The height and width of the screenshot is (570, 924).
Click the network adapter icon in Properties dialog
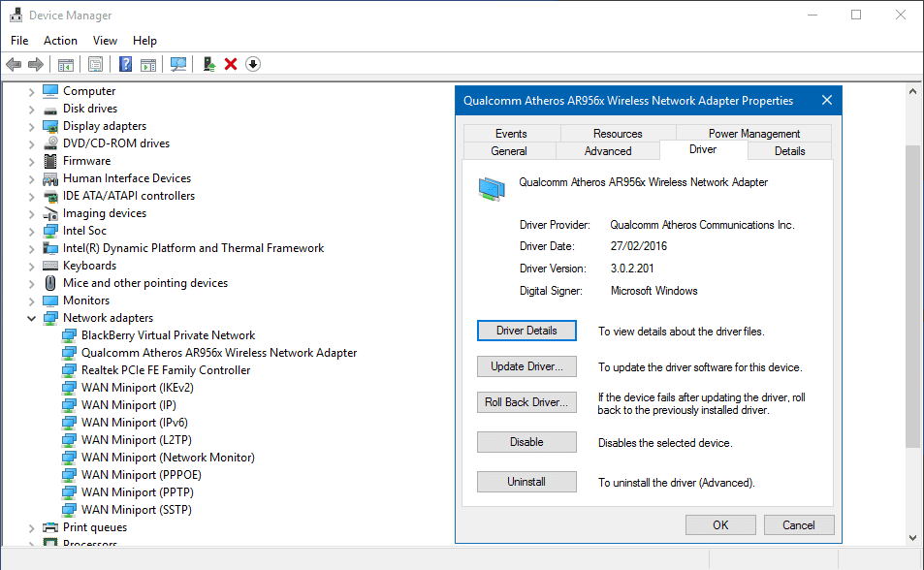[492, 189]
